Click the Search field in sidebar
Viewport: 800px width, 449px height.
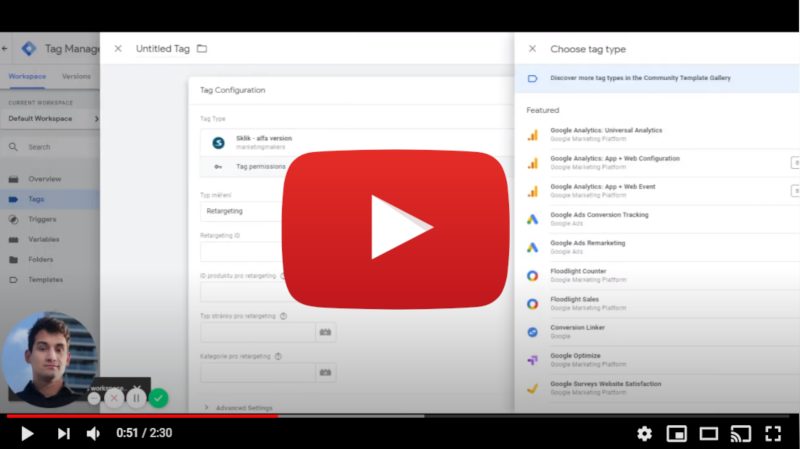pos(51,147)
